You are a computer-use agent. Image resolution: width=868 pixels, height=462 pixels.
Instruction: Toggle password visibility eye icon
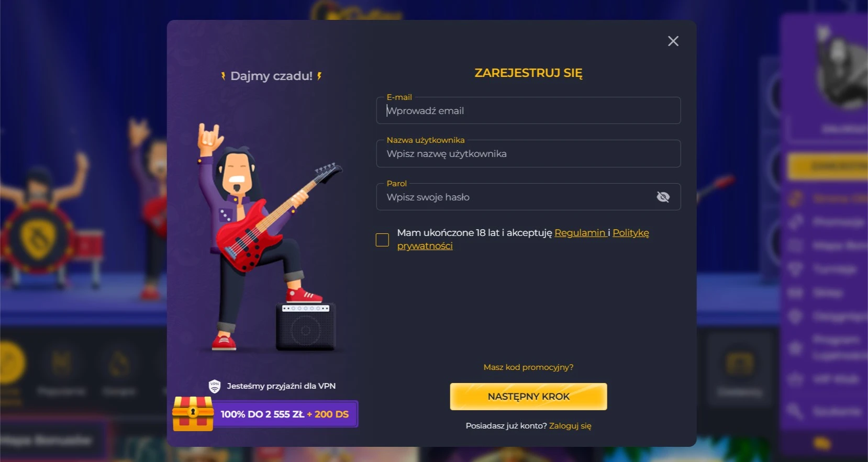point(663,197)
